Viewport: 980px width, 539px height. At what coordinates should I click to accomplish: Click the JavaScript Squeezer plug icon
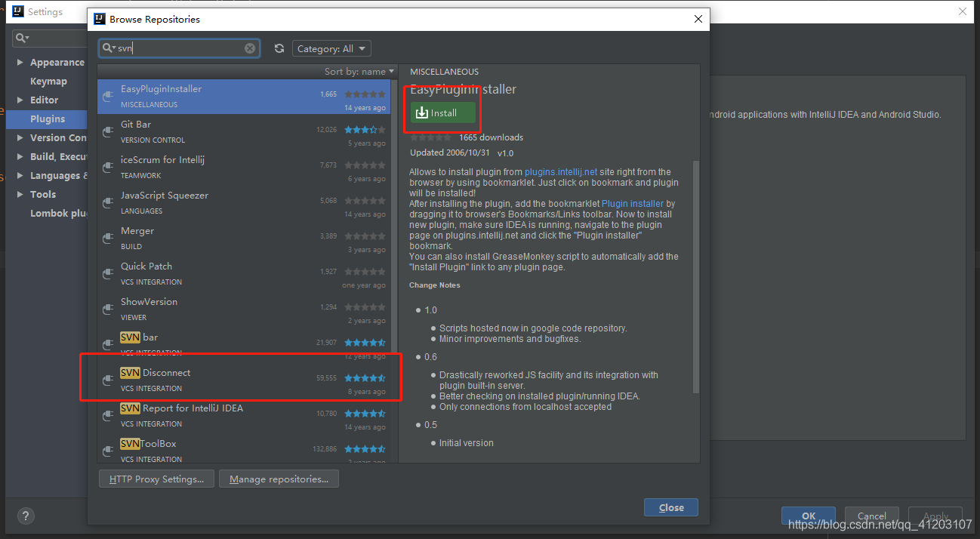tap(108, 203)
